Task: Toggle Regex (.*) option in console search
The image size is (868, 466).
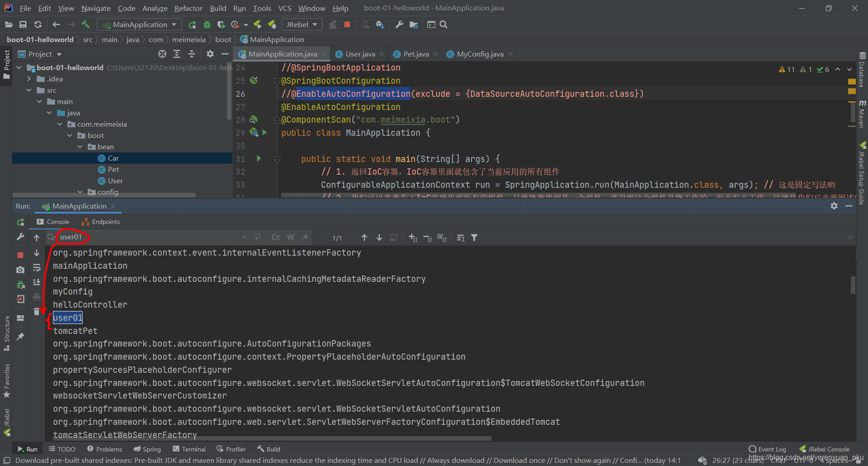Action: [305, 237]
